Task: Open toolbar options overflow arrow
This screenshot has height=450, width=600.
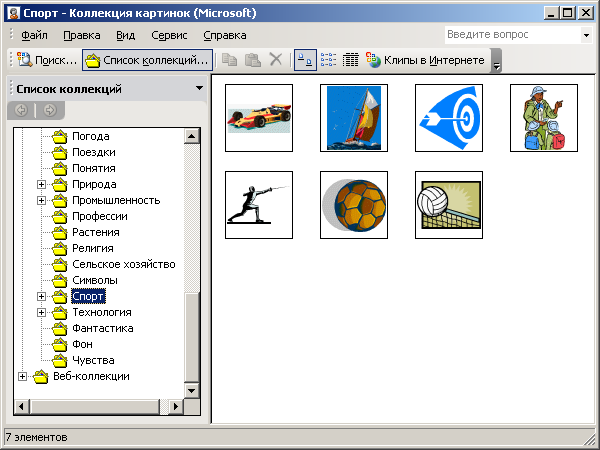Action: tap(496, 60)
